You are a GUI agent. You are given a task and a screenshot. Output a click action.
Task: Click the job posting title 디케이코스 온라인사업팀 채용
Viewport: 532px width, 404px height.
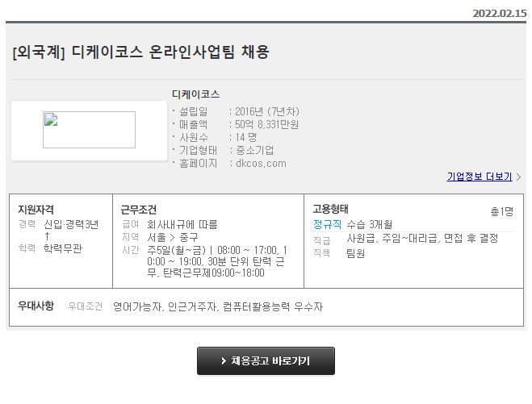coord(141,52)
